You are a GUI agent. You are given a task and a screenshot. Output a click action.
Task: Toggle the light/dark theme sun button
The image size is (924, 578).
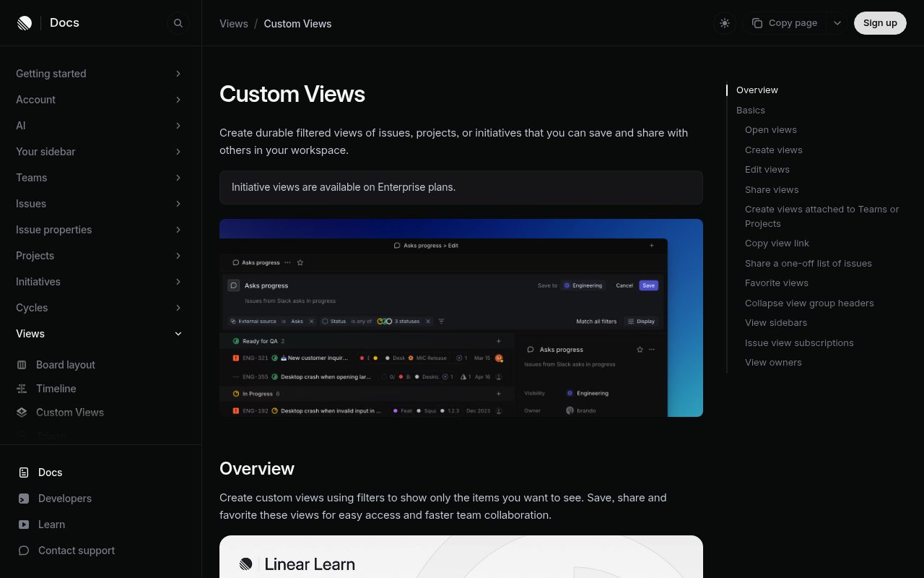click(725, 23)
